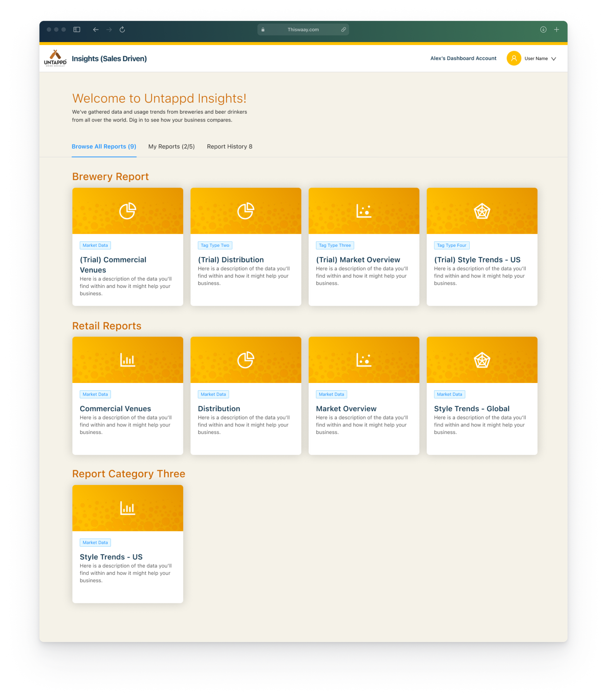Open a new browser tab with plus icon

[x=556, y=29]
